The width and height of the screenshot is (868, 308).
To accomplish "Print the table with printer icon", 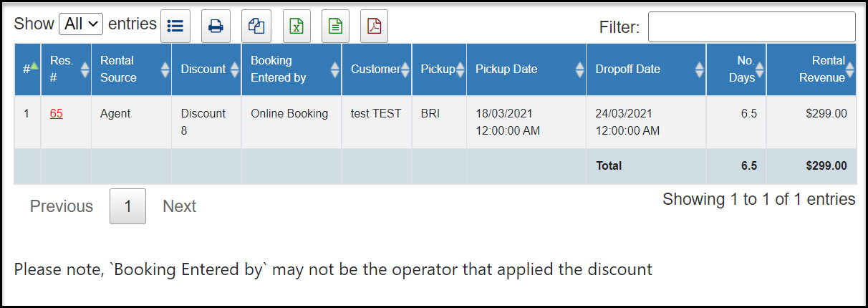I will (x=216, y=26).
